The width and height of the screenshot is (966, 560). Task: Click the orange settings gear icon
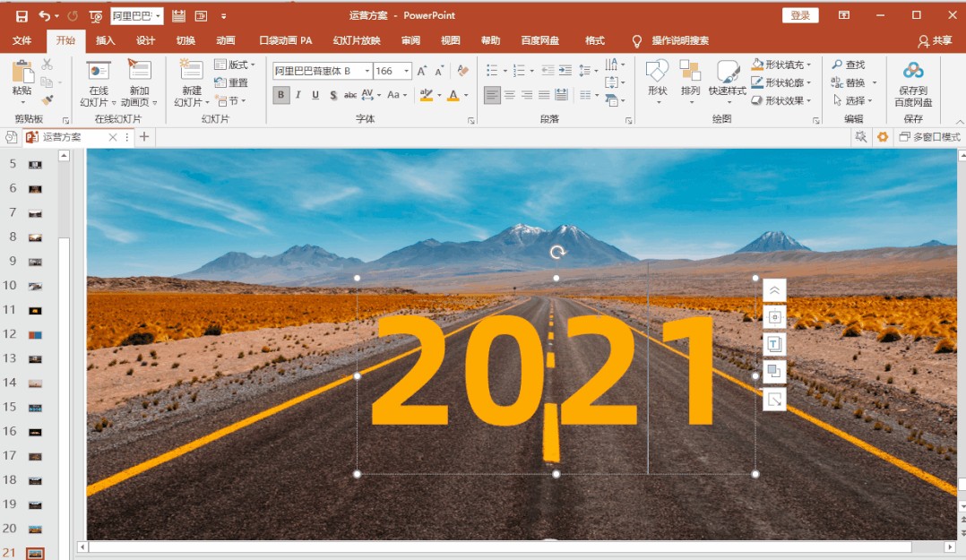[x=882, y=137]
